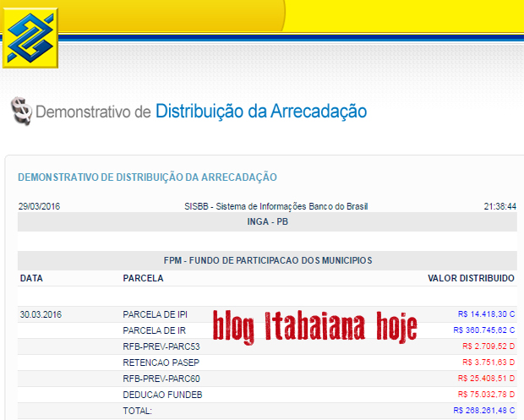Click the 'VALOR DISTRIBUIDO' column header
This screenshot has height=420, width=524.
[x=471, y=278]
